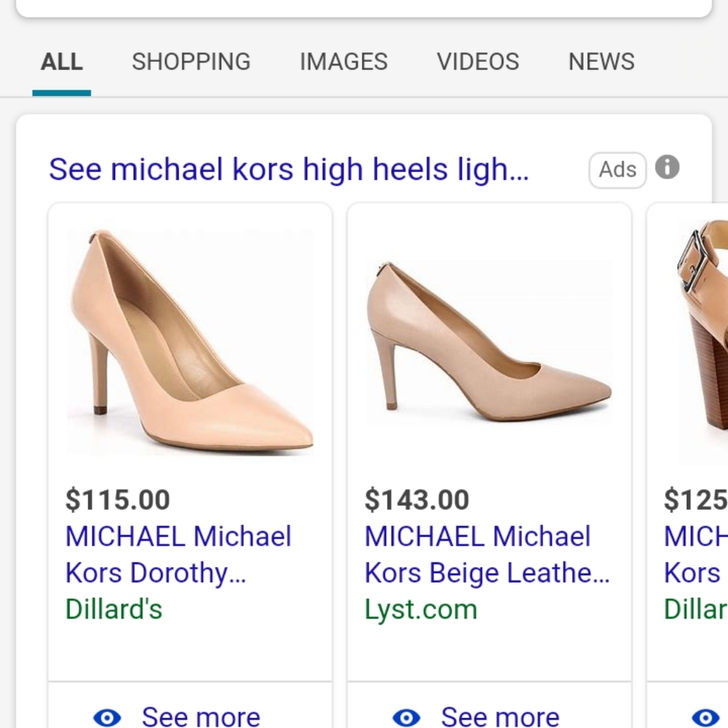Open MICHAEL Michael Kors Dorothy product link
This screenshot has width=728, height=728.
pyautogui.click(x=178, y=554)
